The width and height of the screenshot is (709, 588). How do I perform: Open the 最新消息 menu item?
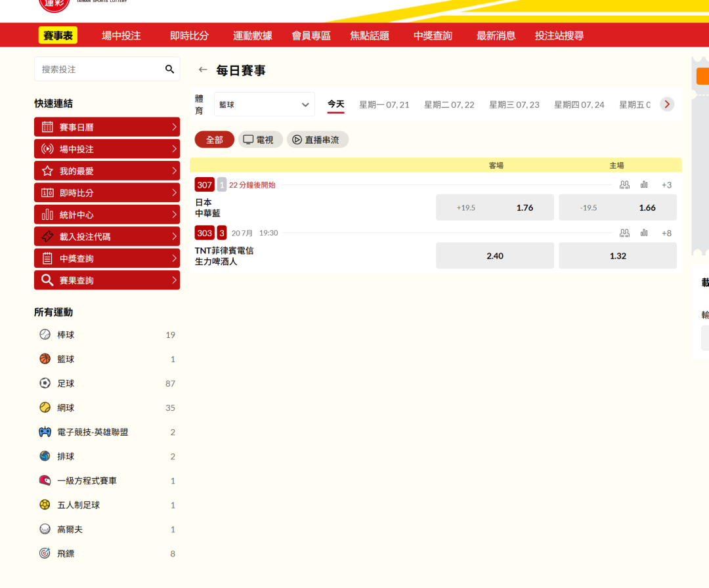(x=496, y=35)
